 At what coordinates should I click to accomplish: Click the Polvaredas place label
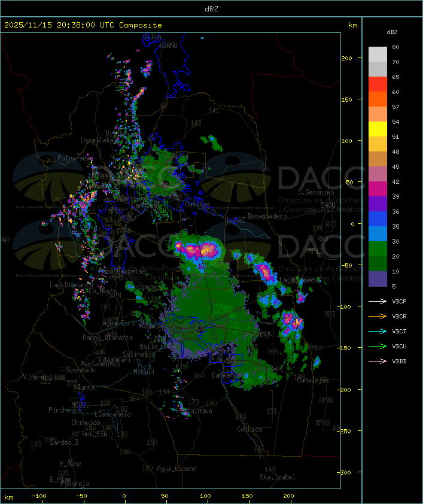[75, 158]
